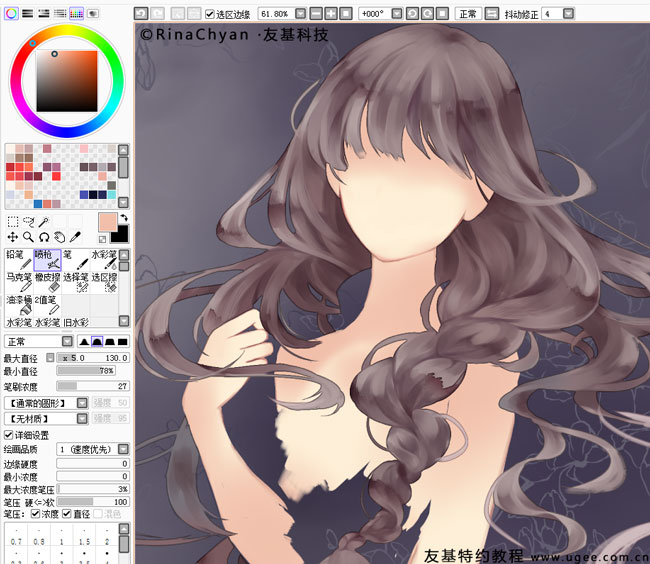The image size is (650, 564).
Task: Adjust the 边缘硬度 edge hardness slider
Action: [93, 464]
